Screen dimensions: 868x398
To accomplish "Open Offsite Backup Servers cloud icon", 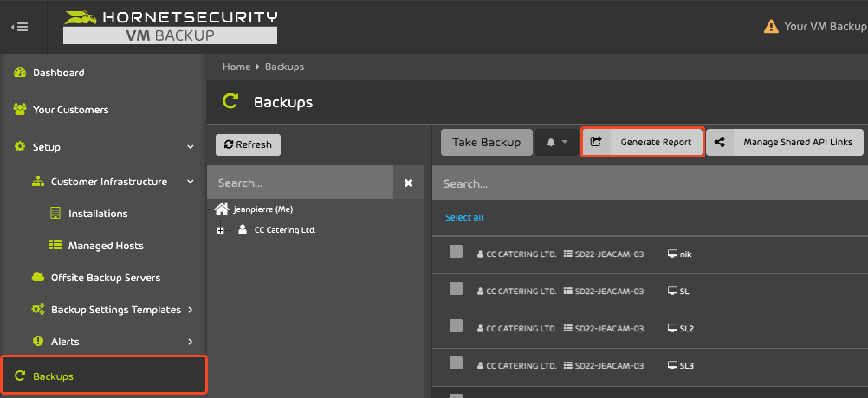I will [x=38, y=278].
